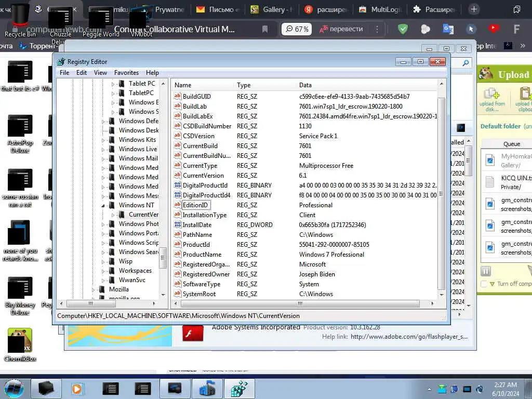Click the CSDVersion value icon

[178, 136]
